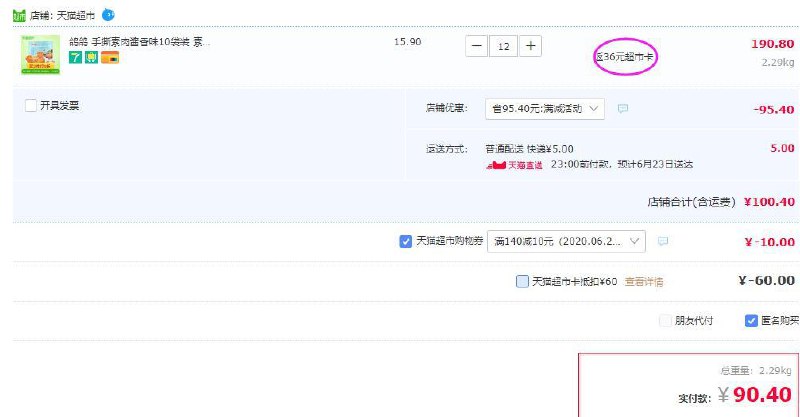800x417 pixels.
Task: Click the 总重量: 2.29kg summary text
Action: (x=756, y=371)
